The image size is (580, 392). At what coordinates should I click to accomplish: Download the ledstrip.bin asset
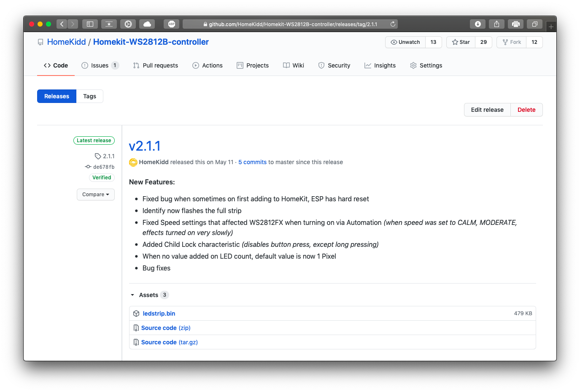[159, 314]
